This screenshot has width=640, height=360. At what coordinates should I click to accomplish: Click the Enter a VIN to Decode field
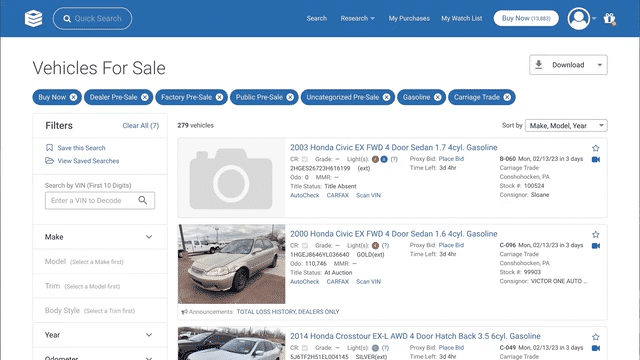100,200
